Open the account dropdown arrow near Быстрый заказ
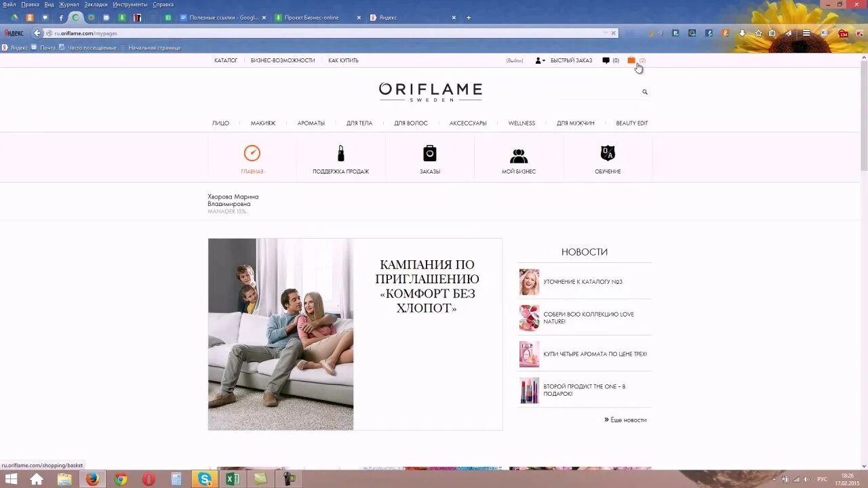This screenshot has height=488, width=868. 544,60
